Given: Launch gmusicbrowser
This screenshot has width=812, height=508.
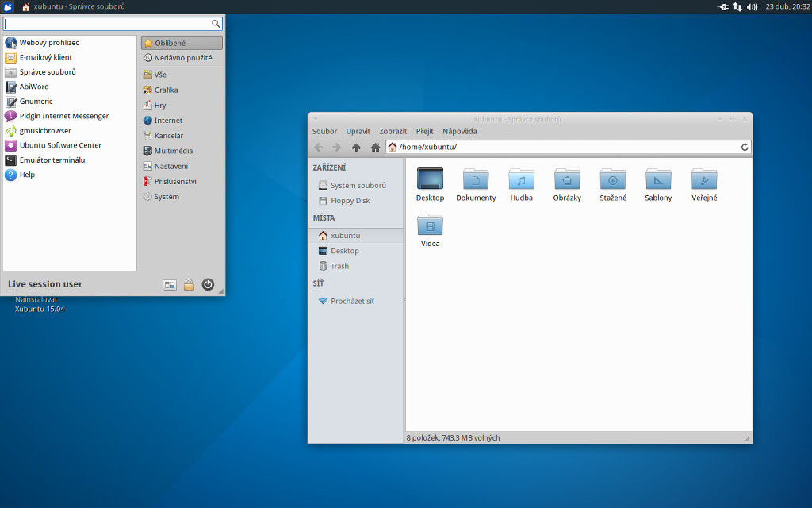Looking at the screenshot, I should 70,131.
